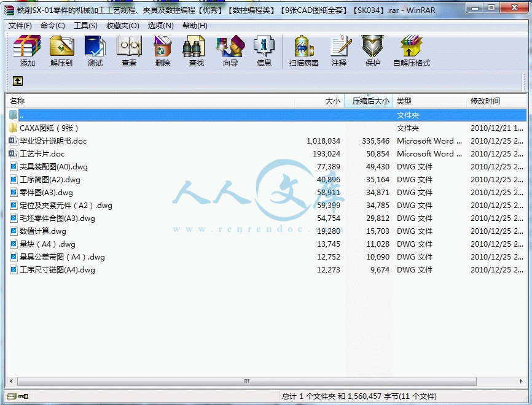Screen dimensions: 532x405
Task: Open the 工具(S) menu
Action: click(85, 26)
